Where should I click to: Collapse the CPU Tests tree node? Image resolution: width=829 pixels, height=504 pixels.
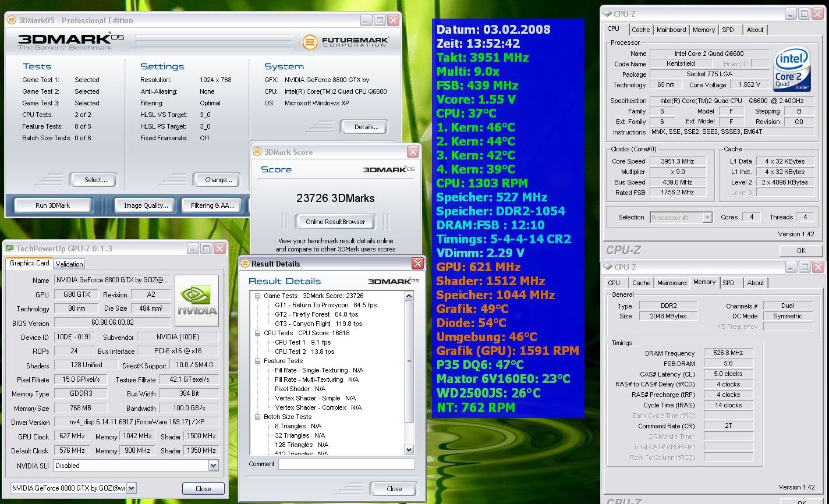click(x=258, y=333)
